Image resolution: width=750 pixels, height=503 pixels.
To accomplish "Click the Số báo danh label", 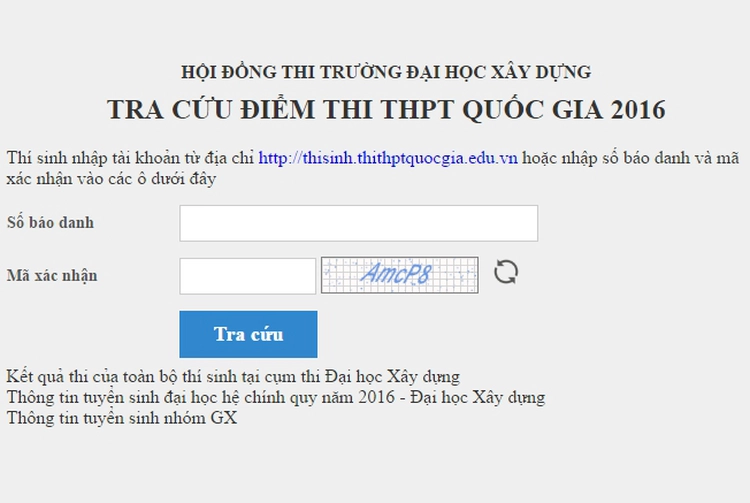I will (x=50, y=222).
